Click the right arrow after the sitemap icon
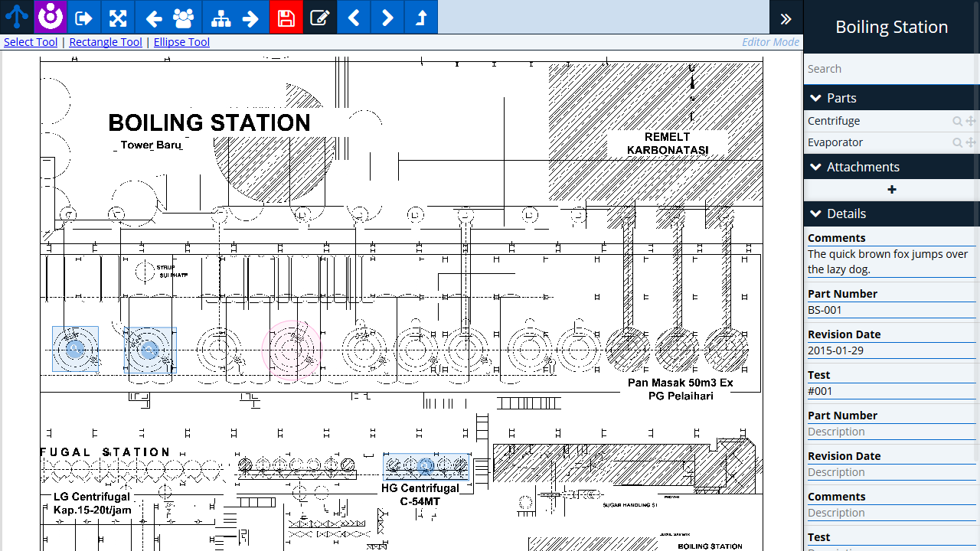The image size is (980, 551). [250, 18]
